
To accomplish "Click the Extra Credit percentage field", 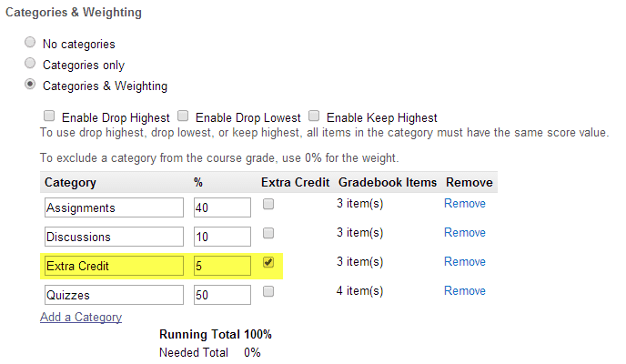I will 222,266.
